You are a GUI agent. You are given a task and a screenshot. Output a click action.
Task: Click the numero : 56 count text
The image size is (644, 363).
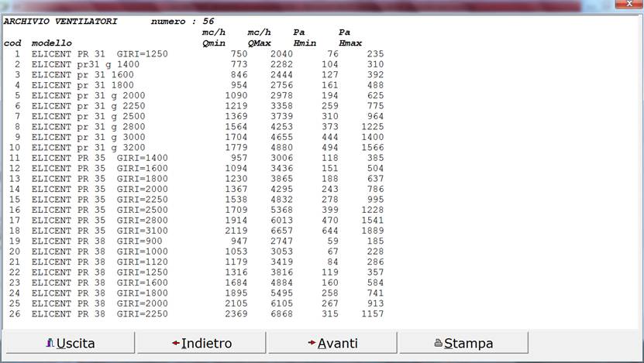(183, 22)
